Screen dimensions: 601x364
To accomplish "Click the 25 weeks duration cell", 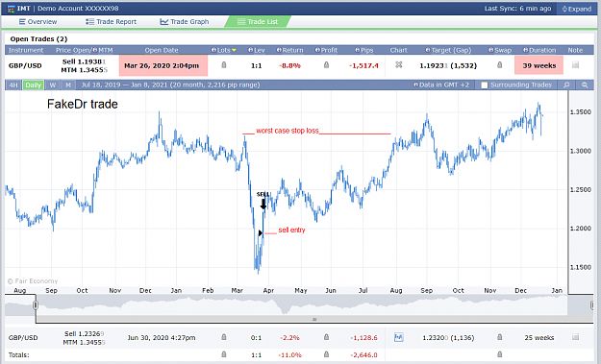I will coord(539,338).
